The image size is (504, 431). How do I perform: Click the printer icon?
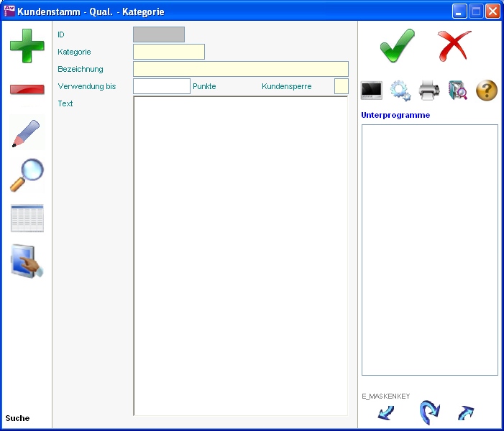[x=429, y=91]
